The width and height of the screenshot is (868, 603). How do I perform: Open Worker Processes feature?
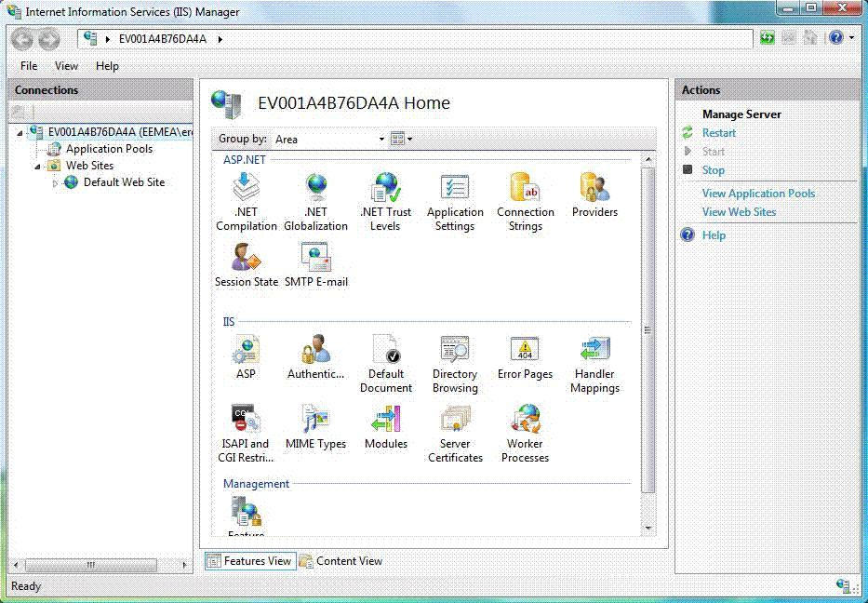point(525,434)
